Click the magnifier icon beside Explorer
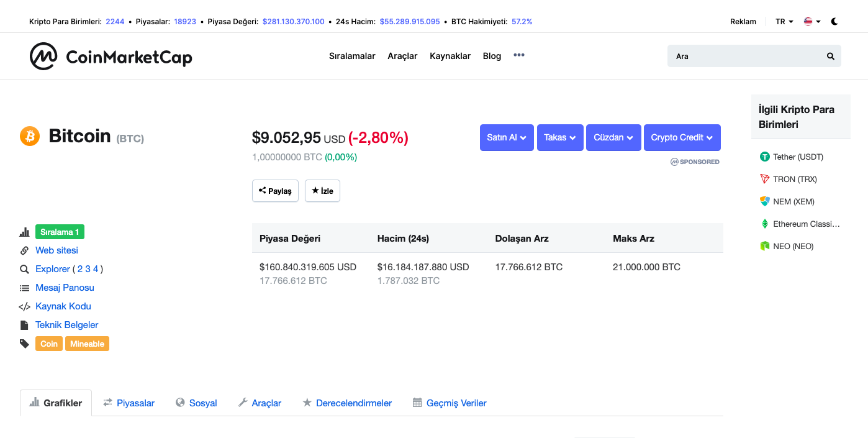 click(x=24, y=269)
